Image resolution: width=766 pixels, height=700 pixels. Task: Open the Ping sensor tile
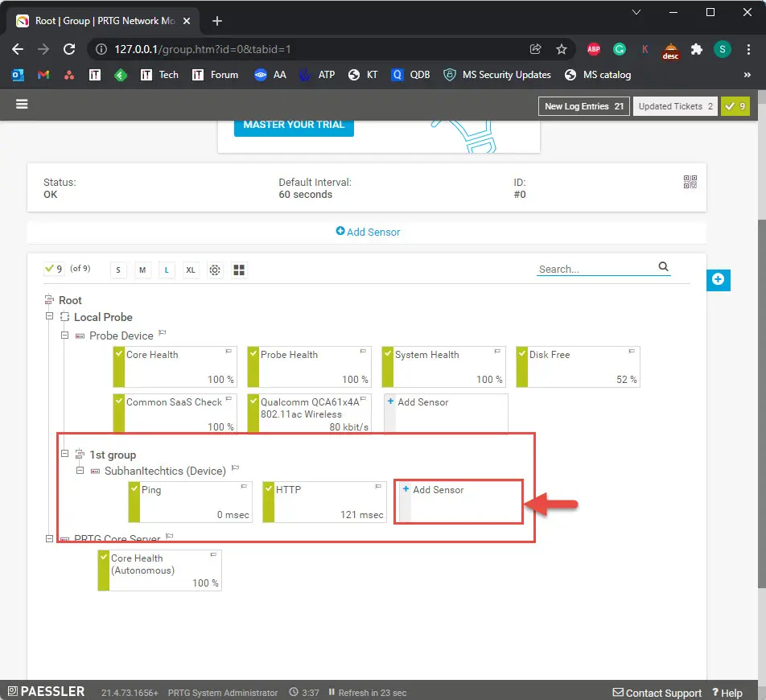(190, 502)
